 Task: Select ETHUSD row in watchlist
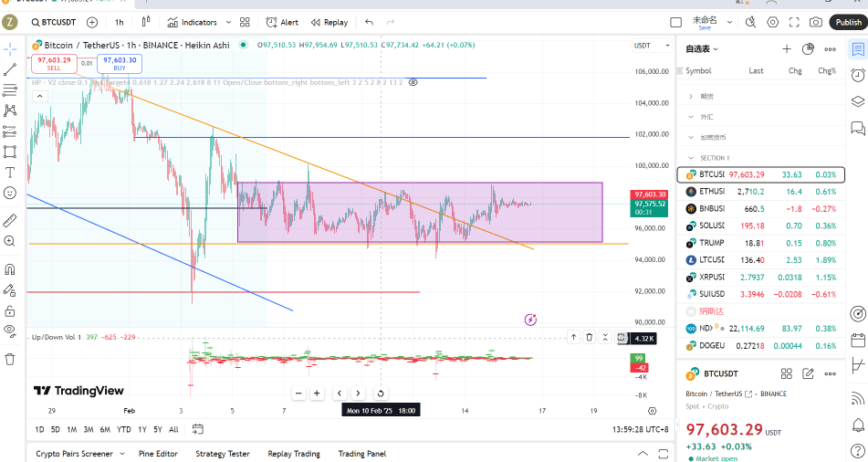761,192
